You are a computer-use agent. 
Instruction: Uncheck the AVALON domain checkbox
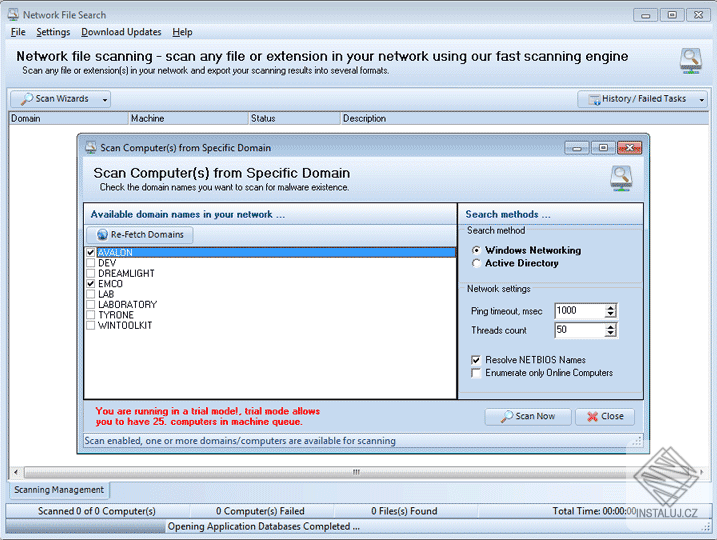[91, 252]
